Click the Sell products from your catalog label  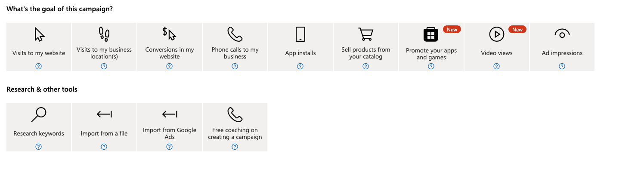pos(366,53)
